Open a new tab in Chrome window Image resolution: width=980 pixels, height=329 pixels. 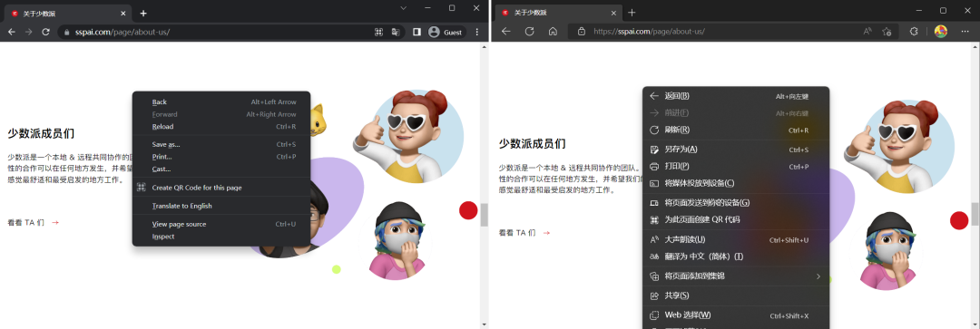(x=143, y=13)
